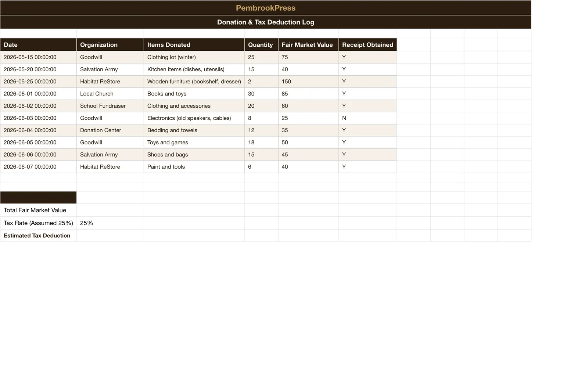Select Shoes and bags cell

pos(194,154)
